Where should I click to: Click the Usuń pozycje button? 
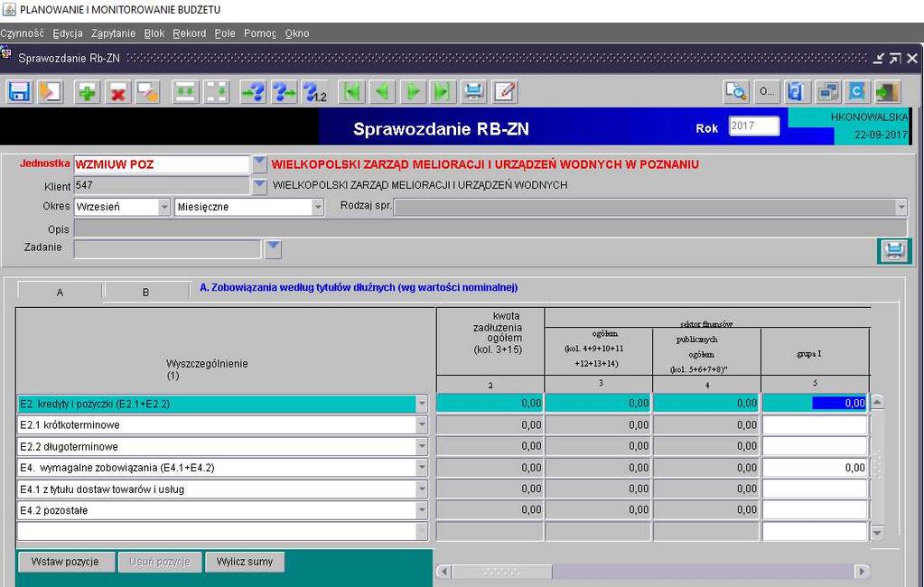(x=160, y=562)
